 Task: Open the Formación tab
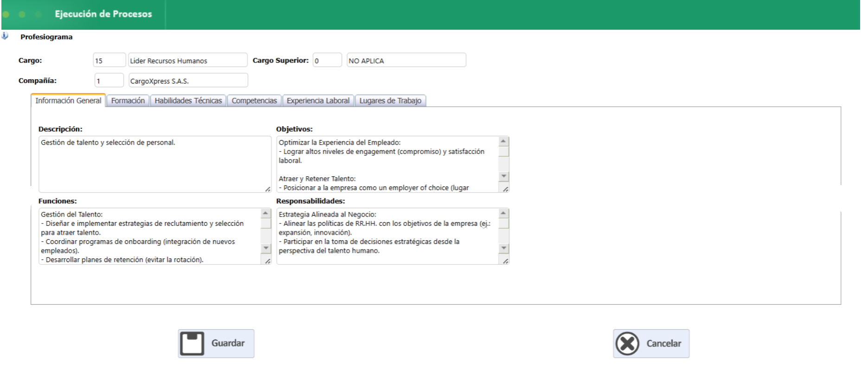(x=128, y=101)
